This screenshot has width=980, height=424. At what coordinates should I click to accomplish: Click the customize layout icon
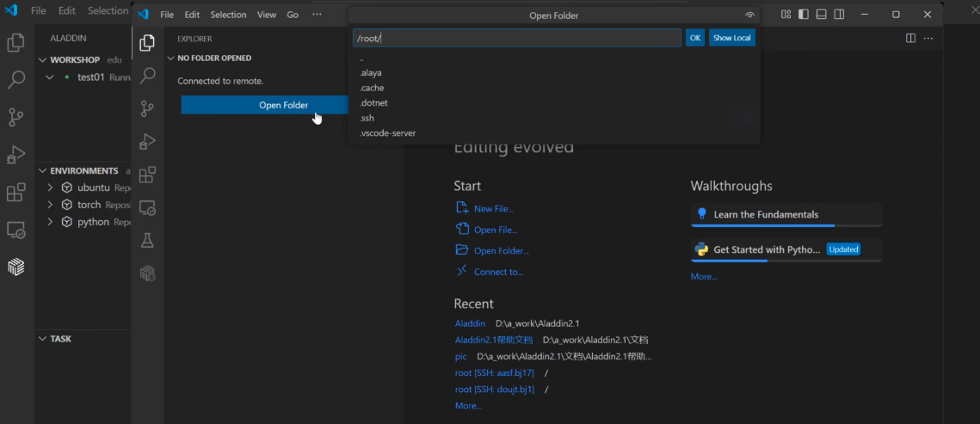[x=786, y=15]
